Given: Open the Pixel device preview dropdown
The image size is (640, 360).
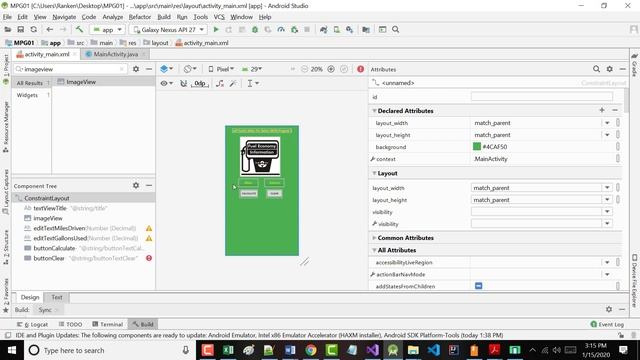Looking at the screenshot, I should point(221,69).
